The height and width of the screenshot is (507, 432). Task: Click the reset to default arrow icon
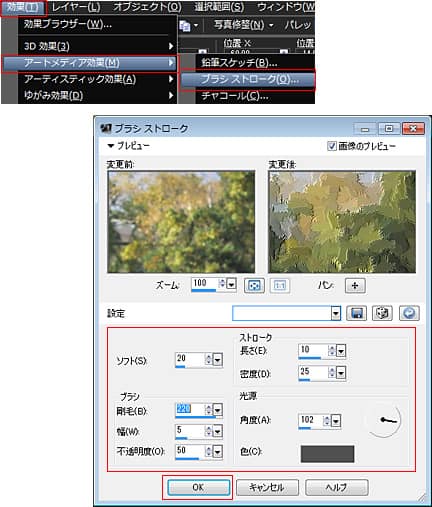pyautogui.click(x=409, y=313)
